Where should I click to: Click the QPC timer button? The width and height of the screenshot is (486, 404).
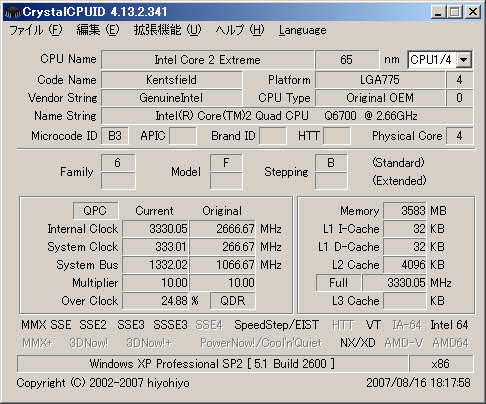pyautogui.click(x=95, y=211)
